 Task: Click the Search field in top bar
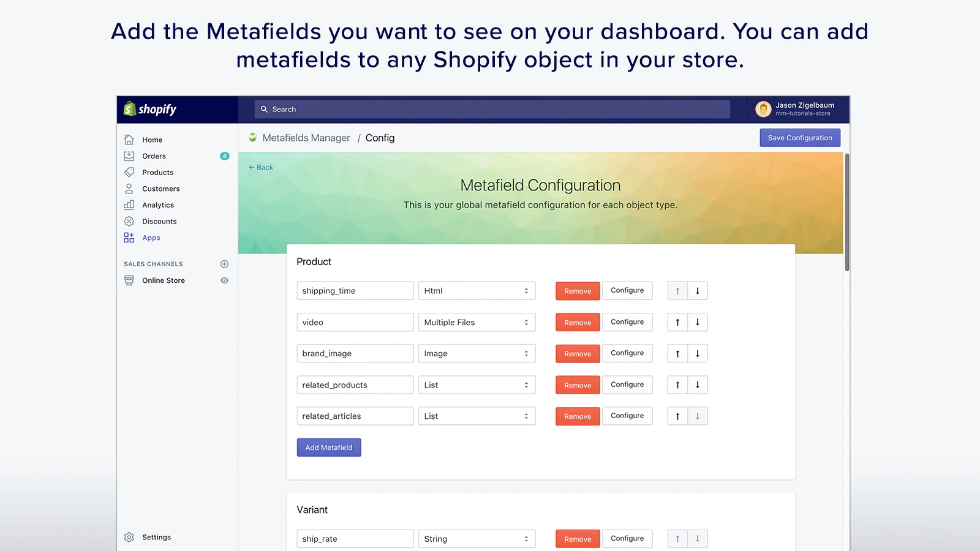pyautogui.click(x=492, y=109)
